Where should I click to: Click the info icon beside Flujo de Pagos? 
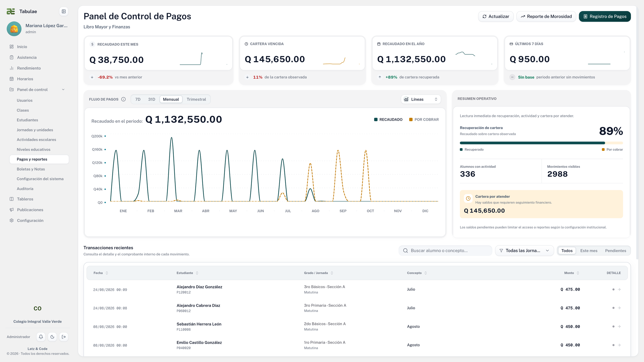(123, 99)
